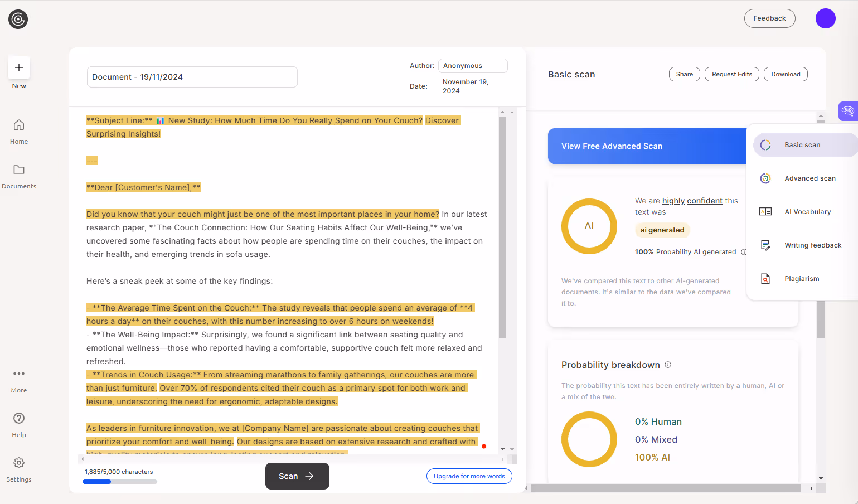
Task: Click the GPTZero logo
Action: (18, 18)
